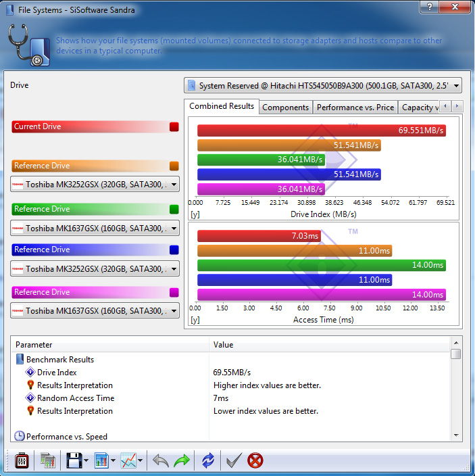Click the [y] toggle under Drive Index chart

click(x=195, y=214)
